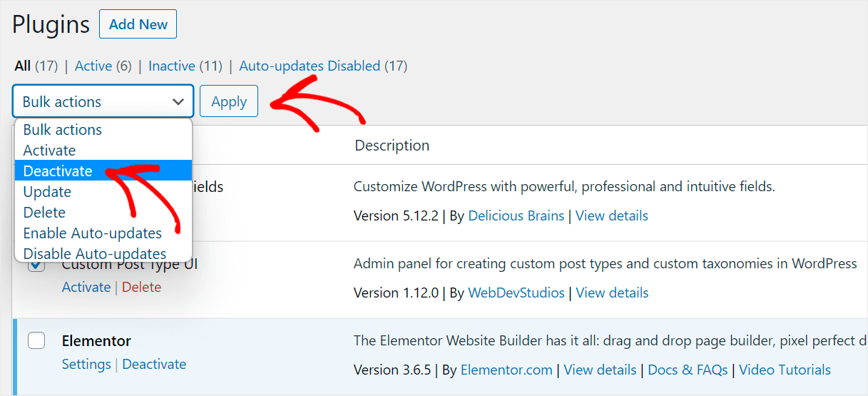Viewport: 868px width, 396px height.
Task: View details for Delicious Brains plugin
Action: click(612, 215)
